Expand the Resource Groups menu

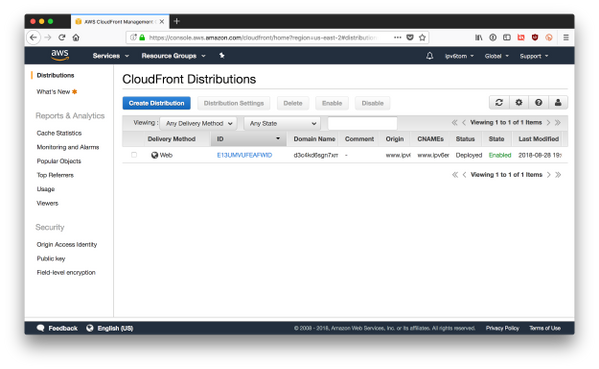[173, 56]
